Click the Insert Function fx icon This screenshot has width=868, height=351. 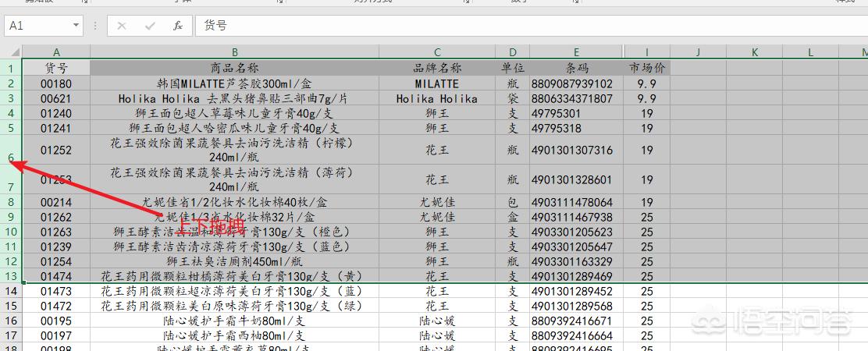178,26
